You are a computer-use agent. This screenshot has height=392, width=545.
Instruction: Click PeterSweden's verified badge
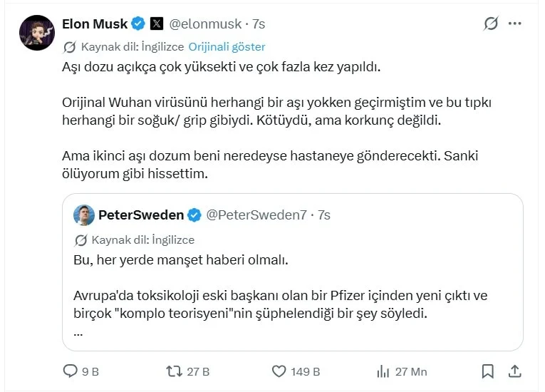[194, 215]
